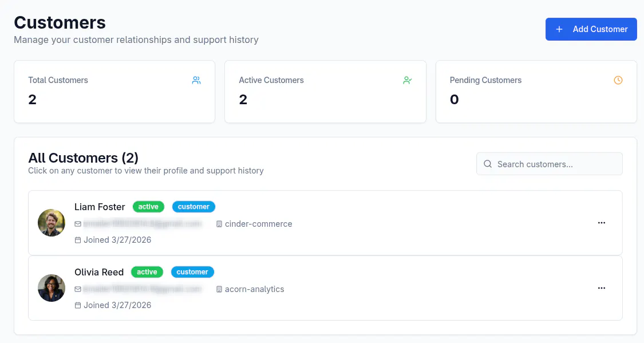Viewport: 644px width, 343px height.
Task: Click building icon next to acorn-analytics
Action: point(219,289)
